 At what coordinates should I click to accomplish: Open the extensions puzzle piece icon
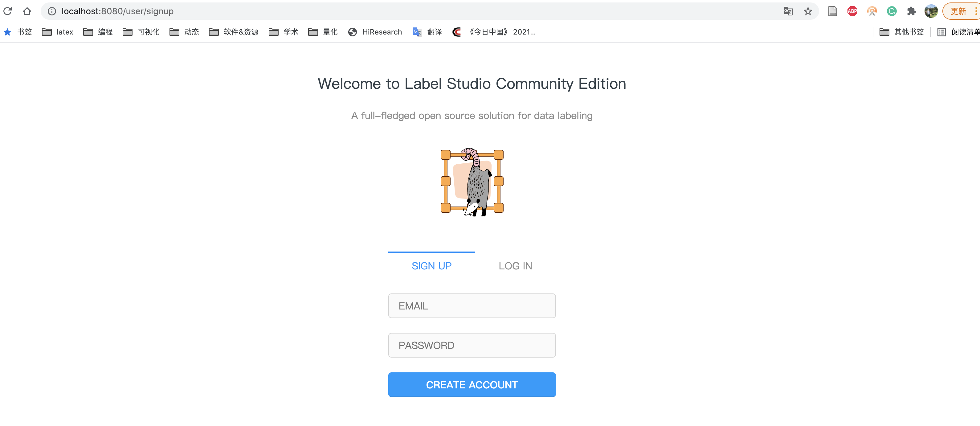[x=912, y=11]
